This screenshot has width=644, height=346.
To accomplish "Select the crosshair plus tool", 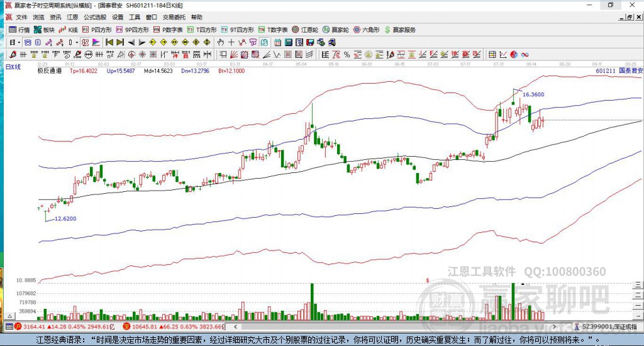I will click(231, 42).
